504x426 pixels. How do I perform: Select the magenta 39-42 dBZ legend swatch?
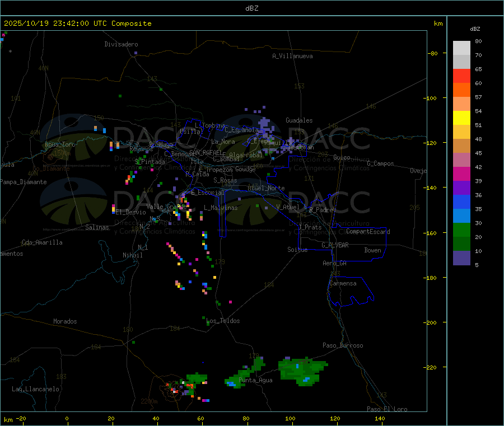[461, 174]
